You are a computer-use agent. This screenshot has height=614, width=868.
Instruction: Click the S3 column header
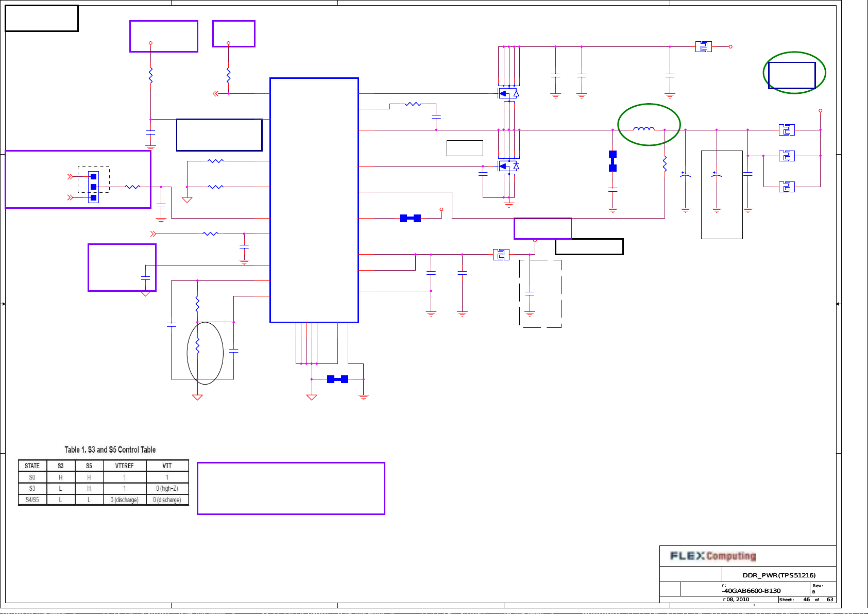pos(61,466)
